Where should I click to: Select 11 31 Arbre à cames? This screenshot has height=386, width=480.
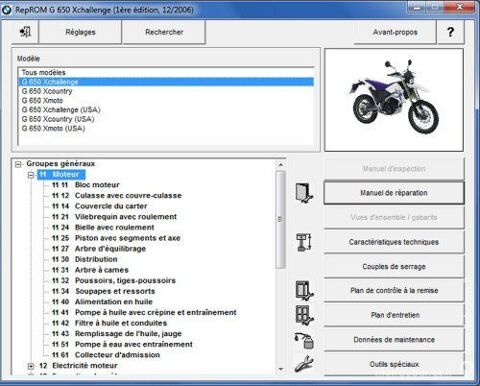tap(90, 270)
